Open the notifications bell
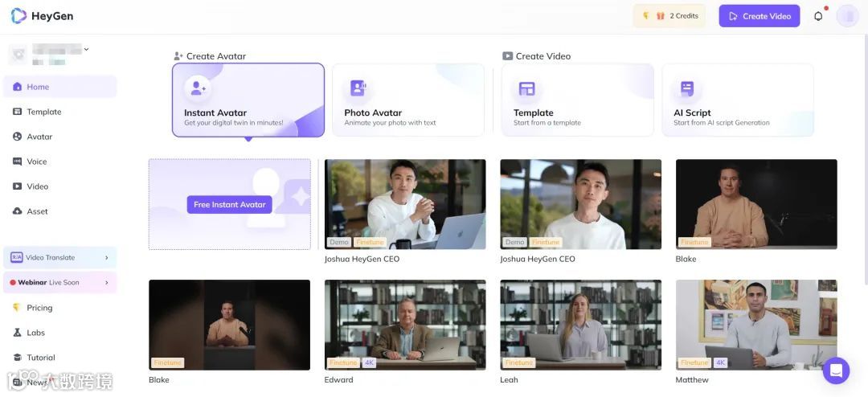The width and height of the screenshot is (868, 397). click(818, 16)
